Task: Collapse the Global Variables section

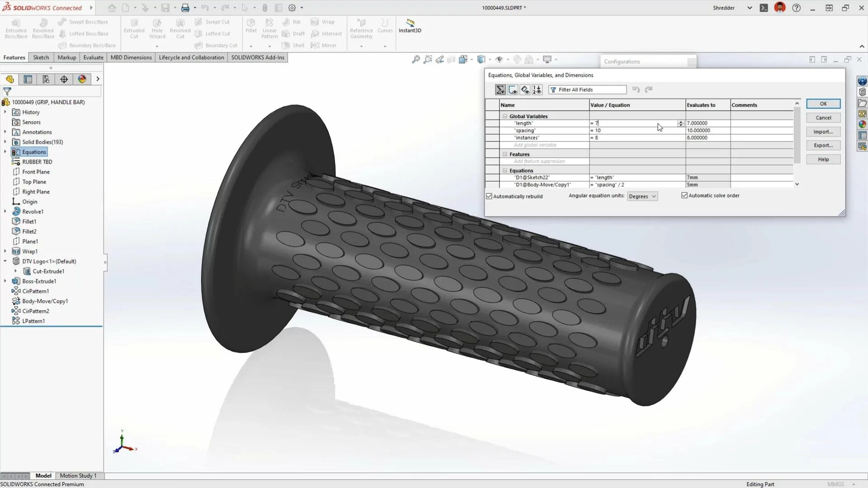Action: click(x=505, y=116)
